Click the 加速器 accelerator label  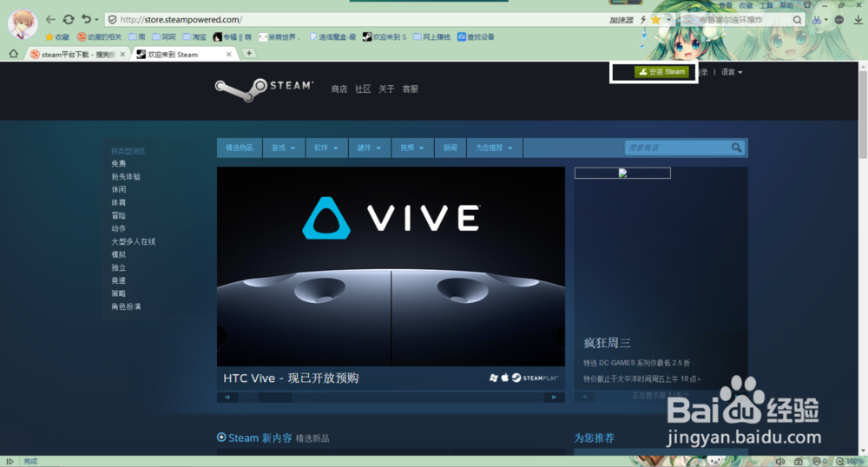[621, 20]
